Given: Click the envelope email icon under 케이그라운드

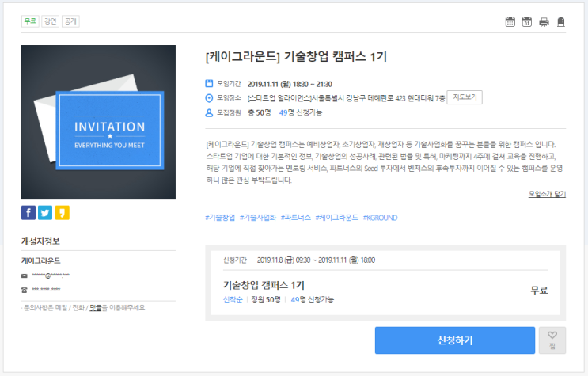Looking at the screenshot, I should click(x=25, y=275).
